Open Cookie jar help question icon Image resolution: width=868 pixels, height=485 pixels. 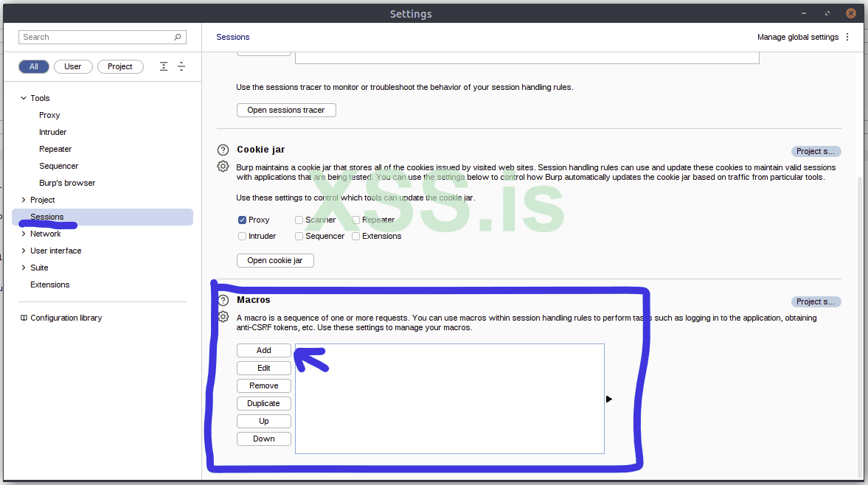point(223,150)
